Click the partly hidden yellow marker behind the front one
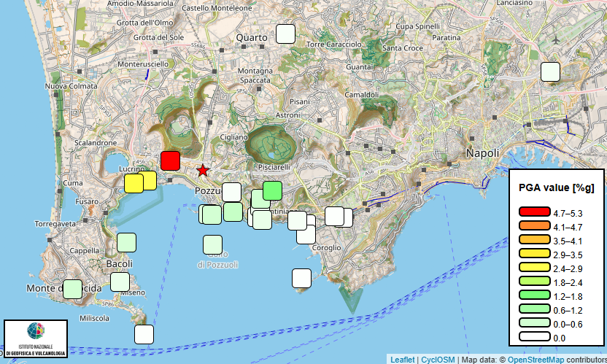Viewport: 607px width, 364px height. [x=150, y=180]
